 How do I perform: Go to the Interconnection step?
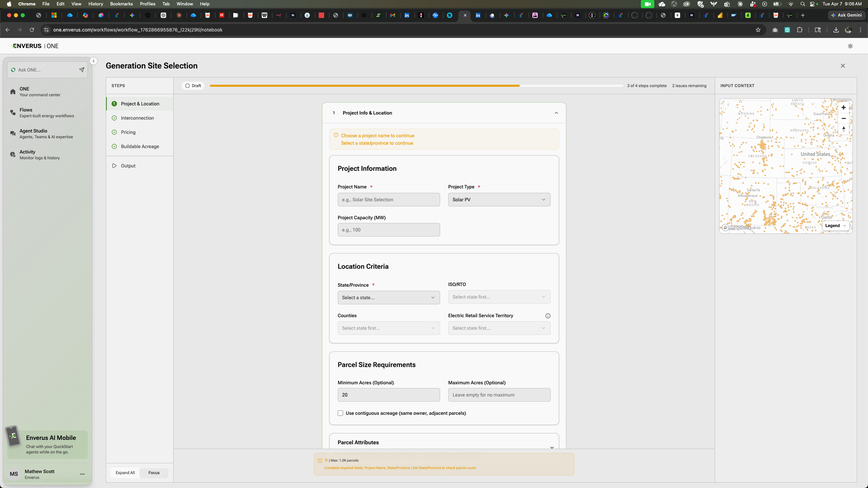[137, 118]
